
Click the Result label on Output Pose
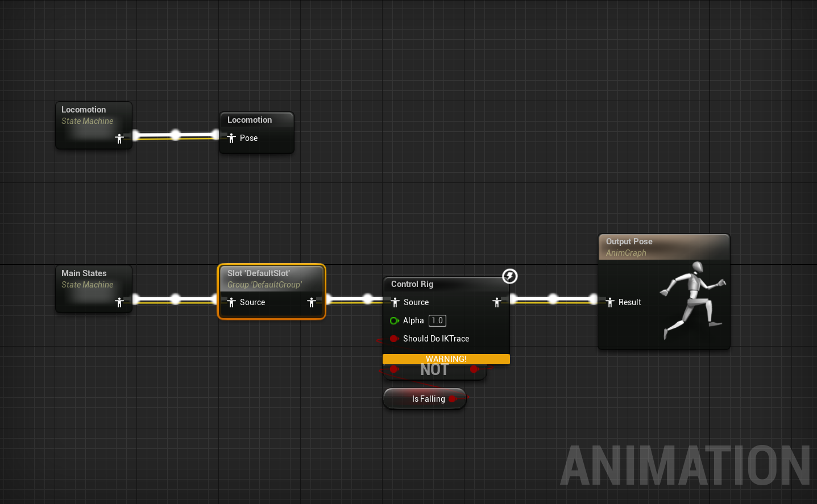[629, 302]
